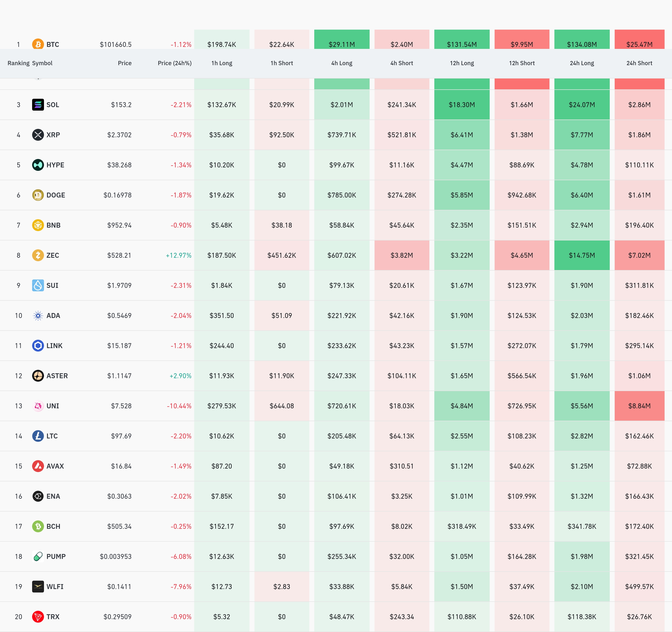
Task: Click the UNI Uniswap unicorn icon
Action: [38, 406]
